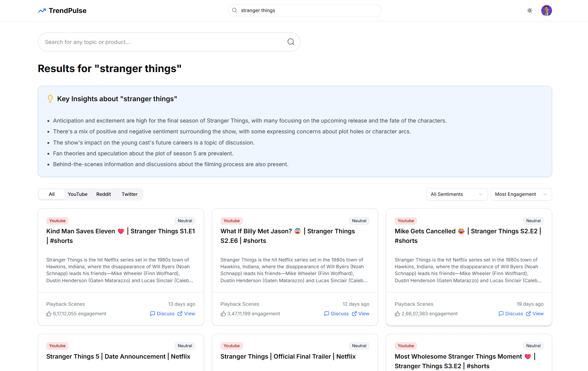
Task: Expand the Most Engagement sort dropdown
Action: click(x=521, y=194)
